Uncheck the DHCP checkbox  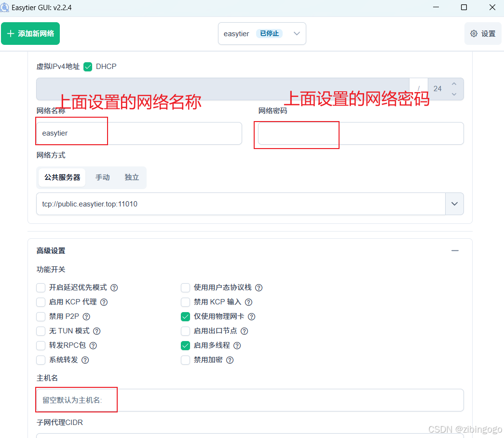pos(88,67)
